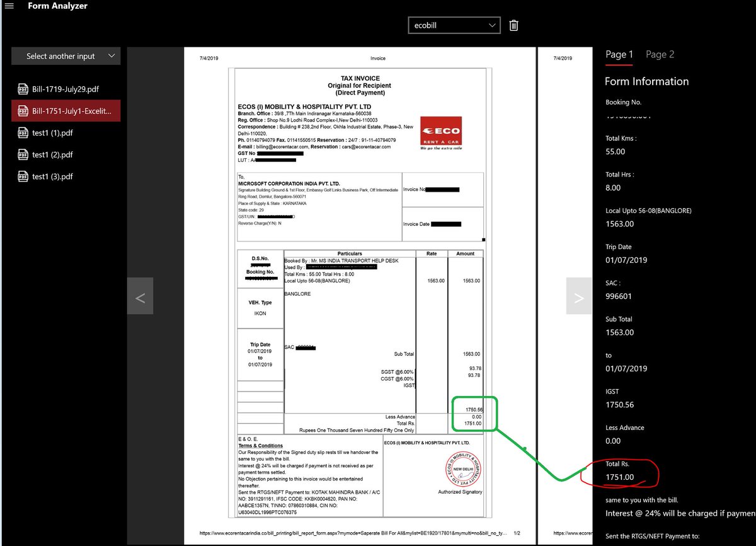Image resolution: width=756 pixels, height=546 pixels.
Task: Click PDF icon beside test1 (3).pdf
Action: (x=22, y=177)
